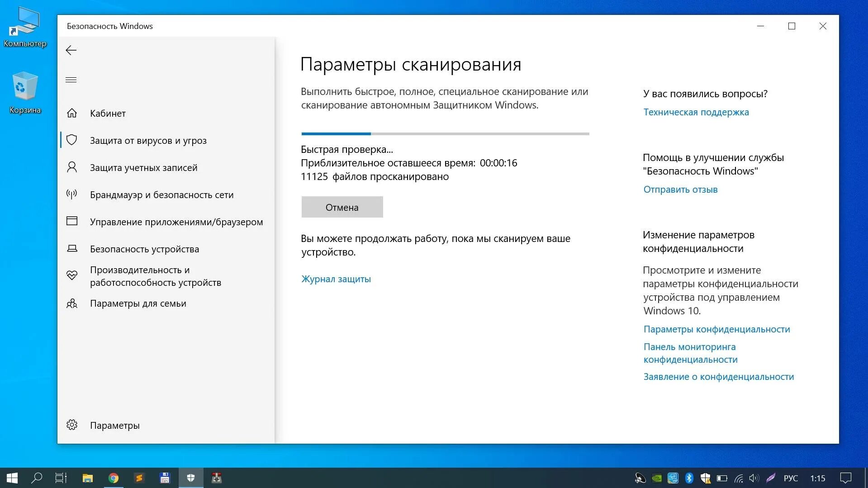The image size is (868, 488).
Task: Open the notification center icon
Action: point(845,478)
